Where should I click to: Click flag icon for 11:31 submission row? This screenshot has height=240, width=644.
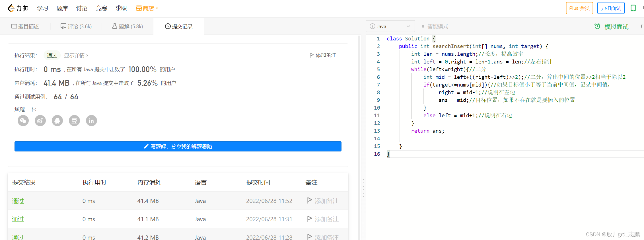point(310,219)
